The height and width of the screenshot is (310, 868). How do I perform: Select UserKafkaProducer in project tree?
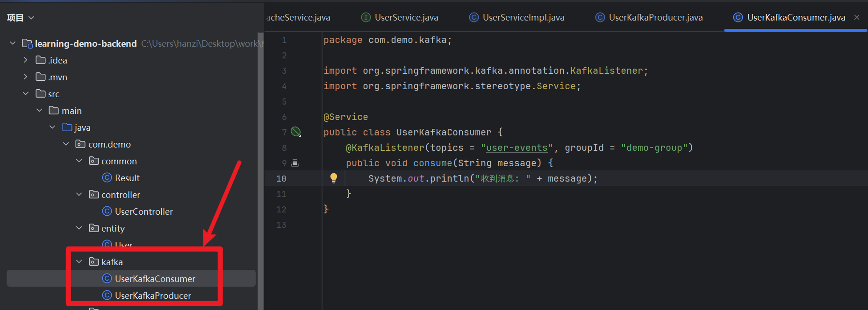point(153,296)
